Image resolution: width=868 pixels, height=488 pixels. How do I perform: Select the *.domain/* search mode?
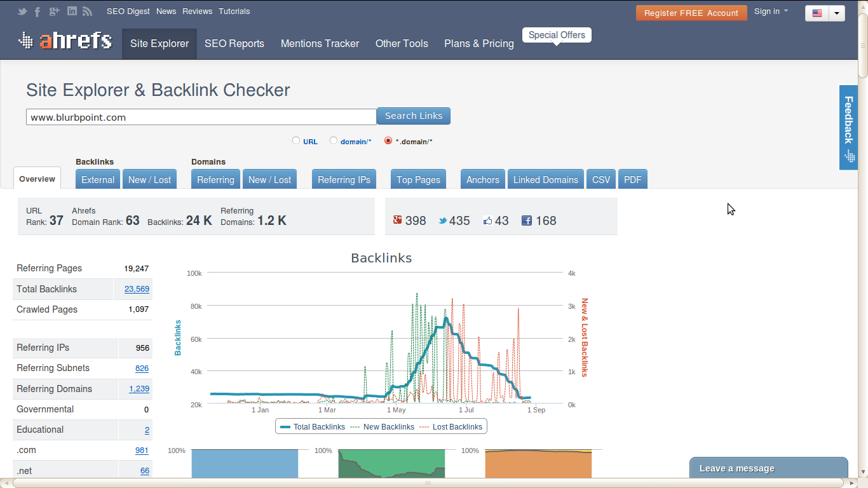[388, 140]
